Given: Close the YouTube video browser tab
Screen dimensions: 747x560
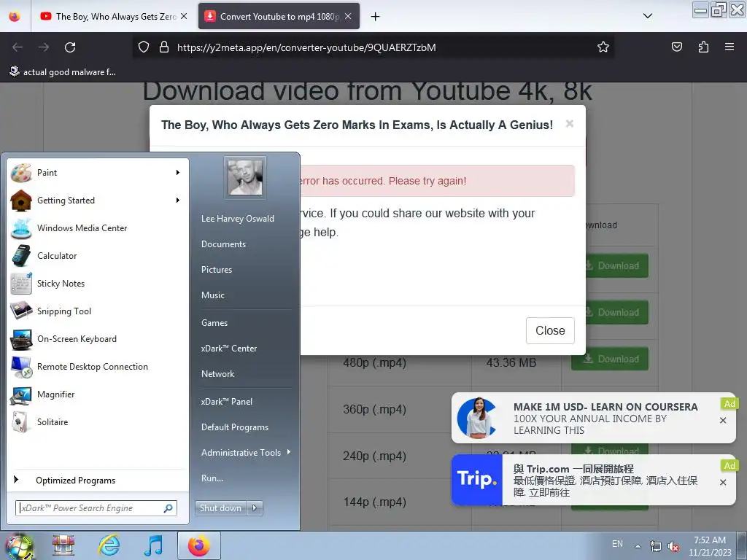Looking at the screenshot, I should (184, 16).
